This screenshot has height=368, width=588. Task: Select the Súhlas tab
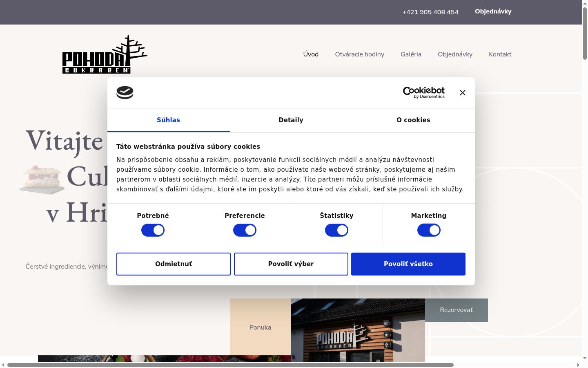click(169, 120)
